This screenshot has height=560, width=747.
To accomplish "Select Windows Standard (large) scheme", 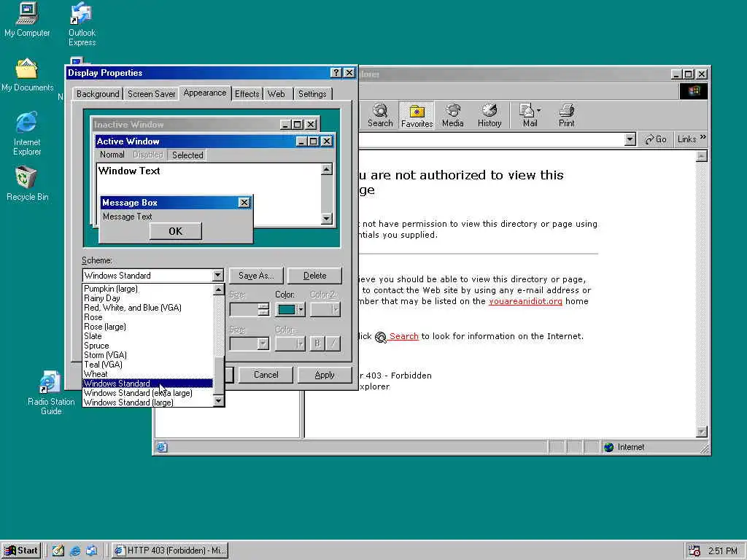I will pos(147,402).
